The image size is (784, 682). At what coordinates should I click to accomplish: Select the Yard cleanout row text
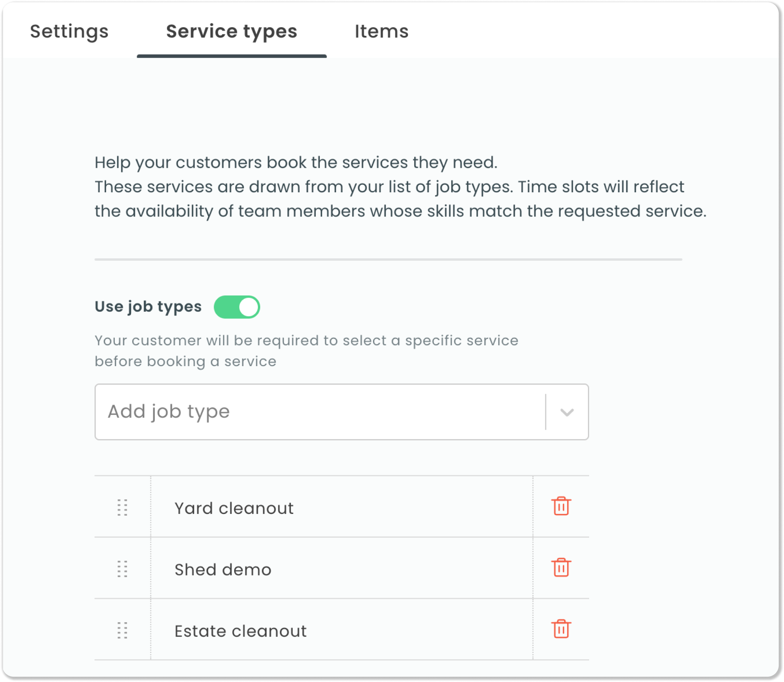coord(234,508)
